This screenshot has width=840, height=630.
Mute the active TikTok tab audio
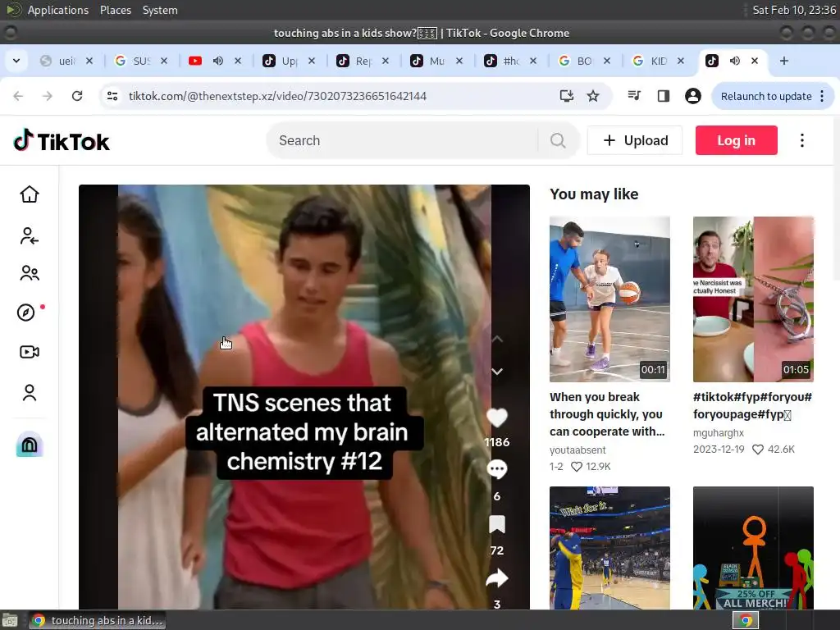click(734, 61)
